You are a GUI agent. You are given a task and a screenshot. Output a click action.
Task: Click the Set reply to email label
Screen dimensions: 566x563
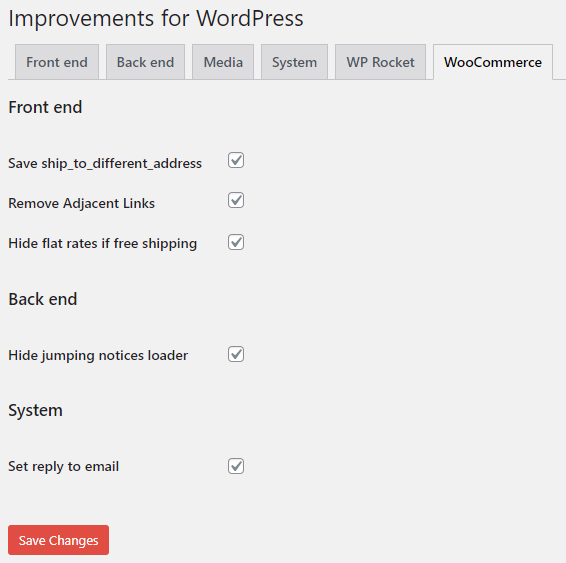point(64,467)
